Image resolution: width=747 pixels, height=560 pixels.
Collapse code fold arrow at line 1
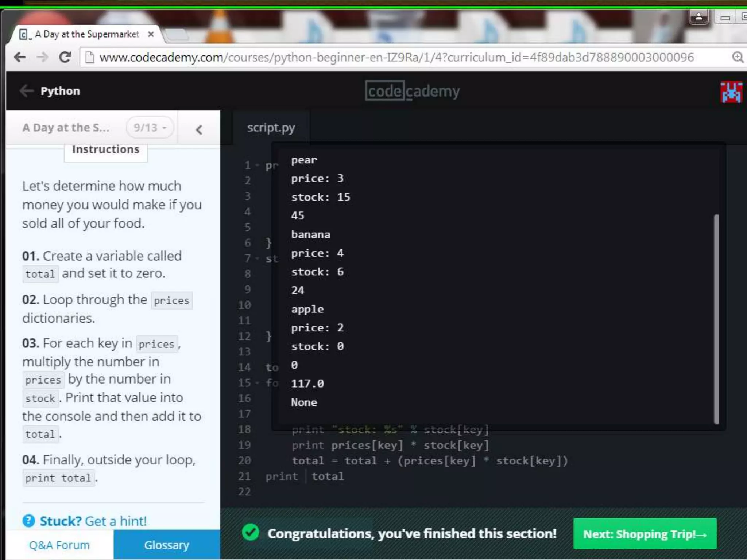point(258,166)
